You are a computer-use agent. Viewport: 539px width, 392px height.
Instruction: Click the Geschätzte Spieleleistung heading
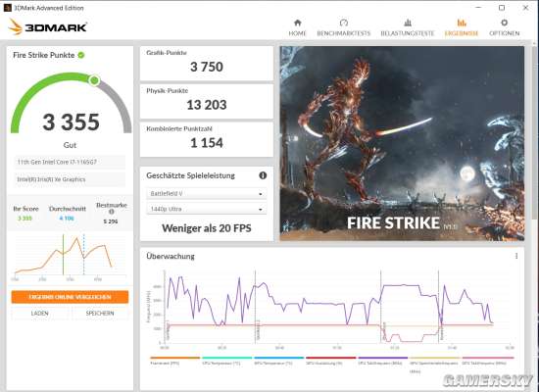tap(191, 175)
